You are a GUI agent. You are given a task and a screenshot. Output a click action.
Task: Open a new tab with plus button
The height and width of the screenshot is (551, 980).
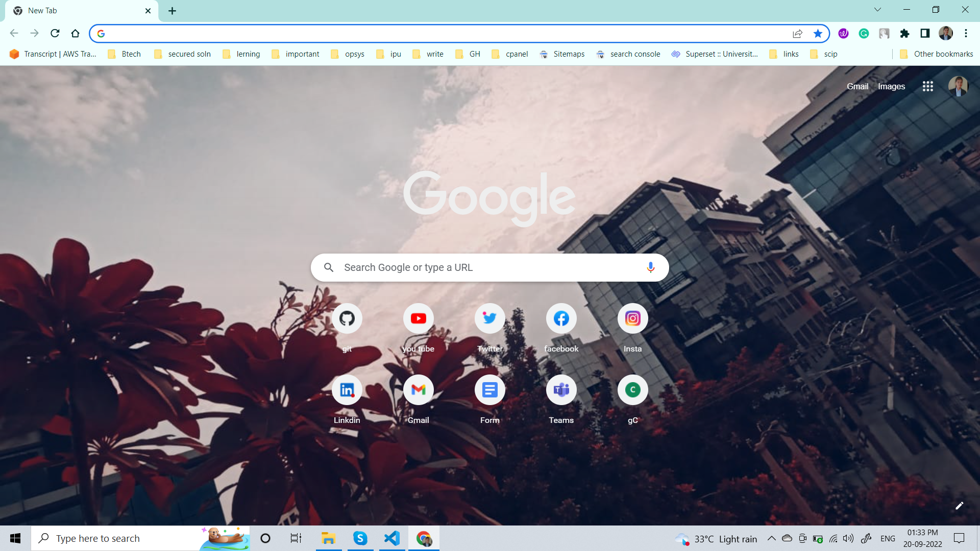[x=172, y=11]
